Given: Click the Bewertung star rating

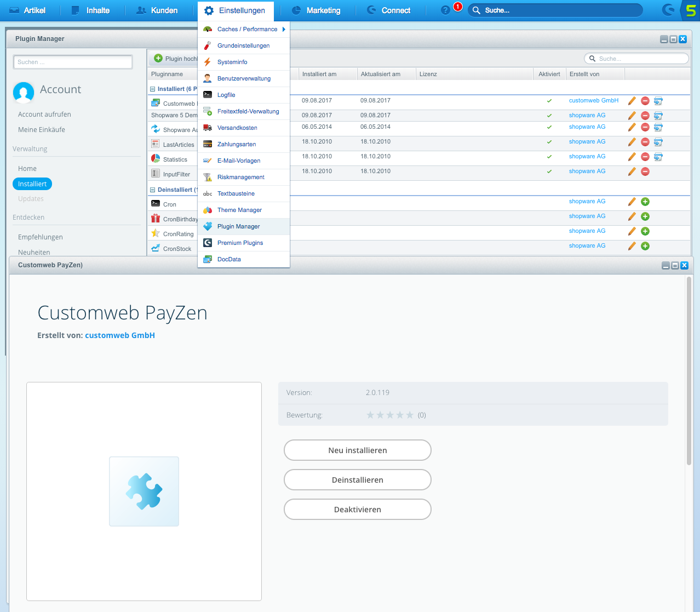Looking at the screenshot, I should [x=390, y=415].
